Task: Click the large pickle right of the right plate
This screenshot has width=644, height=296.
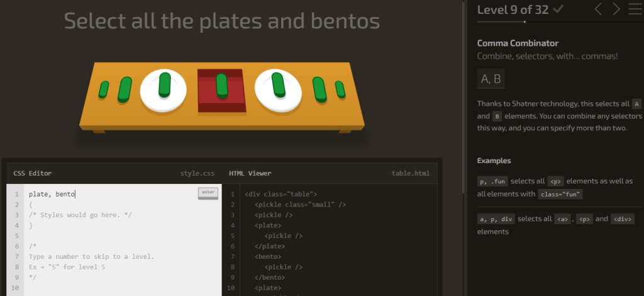Action: 319,89
